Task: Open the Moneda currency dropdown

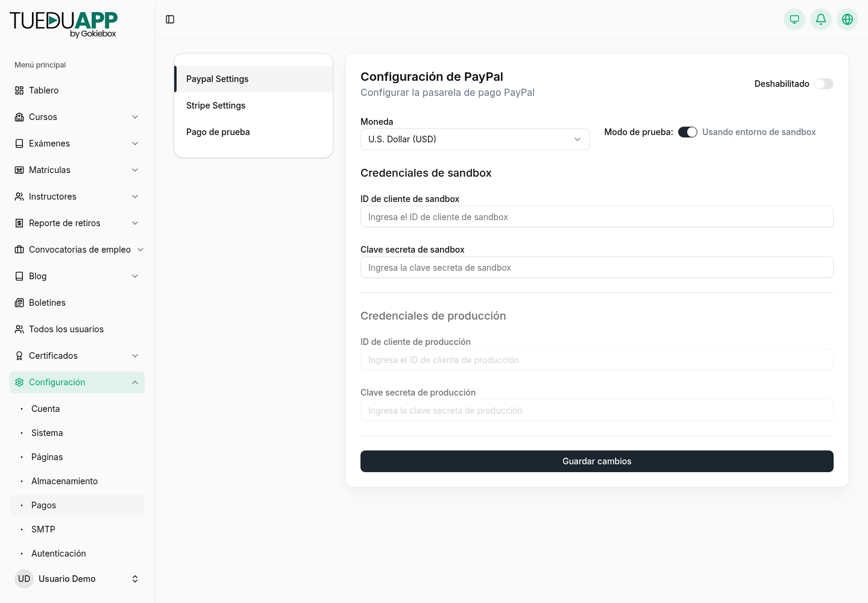Action: click(475, 139)
